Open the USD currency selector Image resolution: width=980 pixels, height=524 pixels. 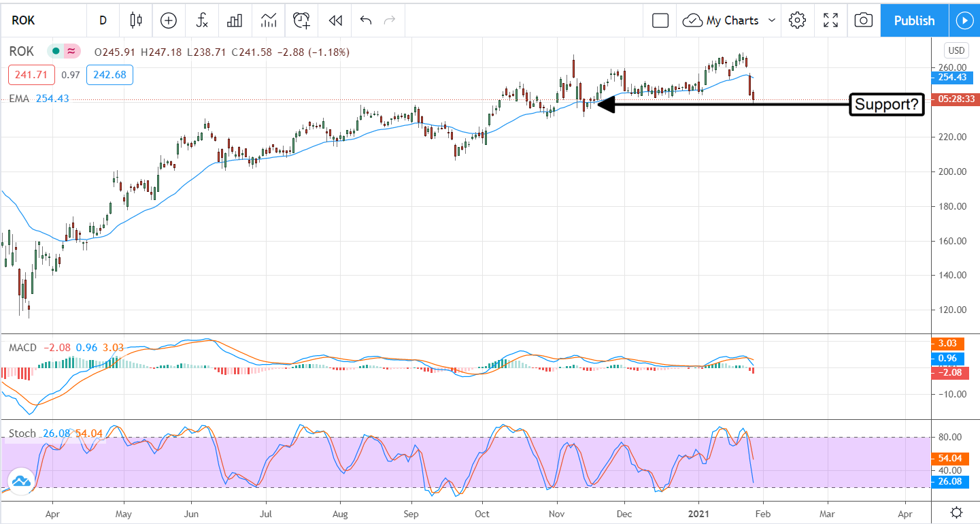pos(956,50)
